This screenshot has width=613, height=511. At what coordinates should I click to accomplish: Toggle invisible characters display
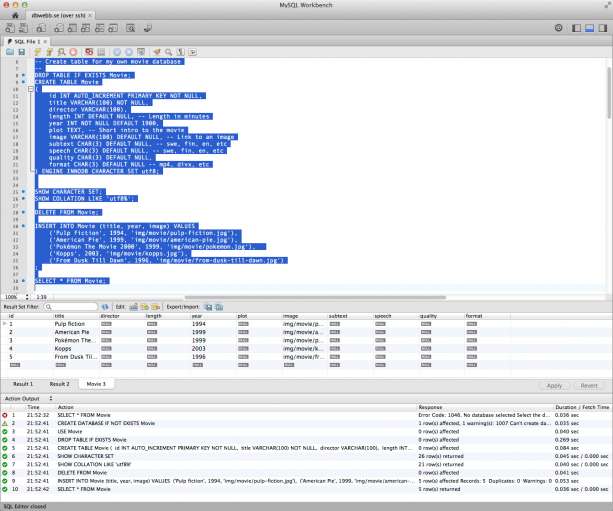pos(180,52)
